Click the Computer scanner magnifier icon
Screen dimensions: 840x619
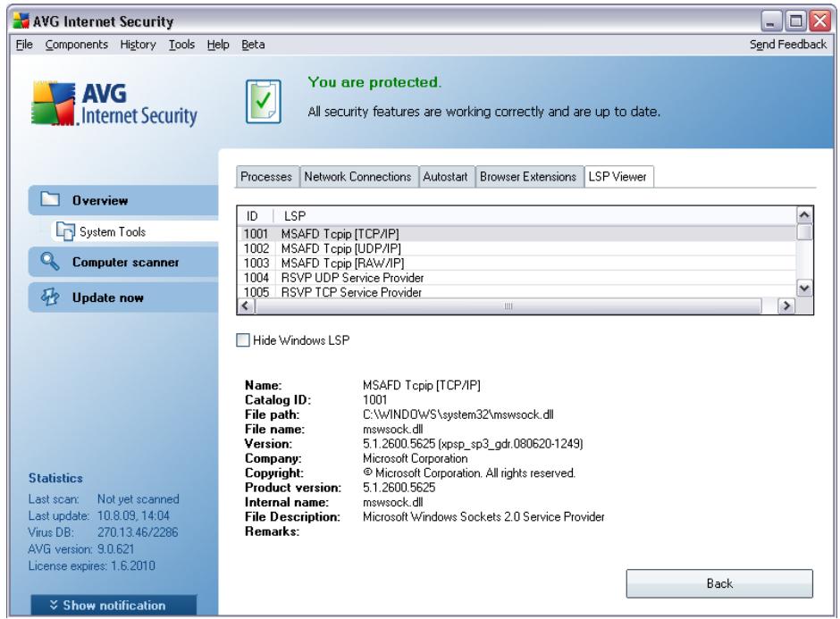click(50, 262)
